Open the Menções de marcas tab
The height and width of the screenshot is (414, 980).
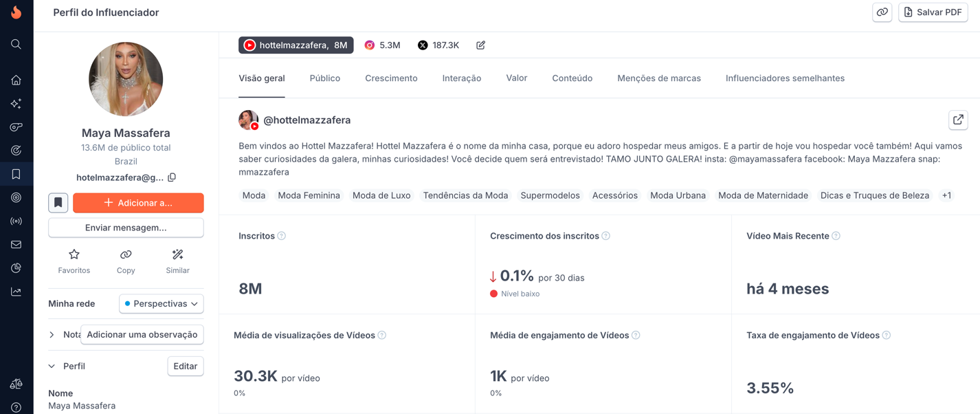click(659, 78)
